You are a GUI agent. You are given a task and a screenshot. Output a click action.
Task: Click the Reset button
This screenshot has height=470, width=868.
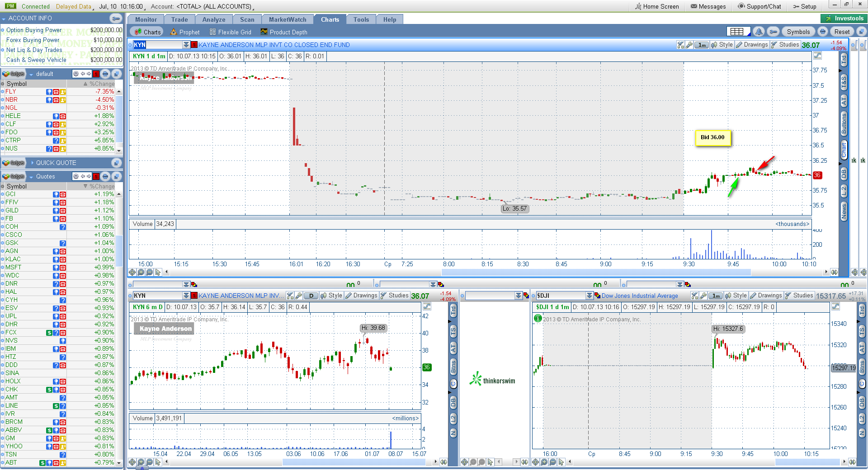[842, 32]
